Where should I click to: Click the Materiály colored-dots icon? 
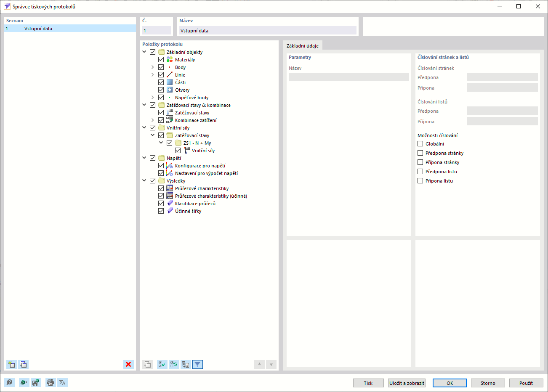[170, 60]
